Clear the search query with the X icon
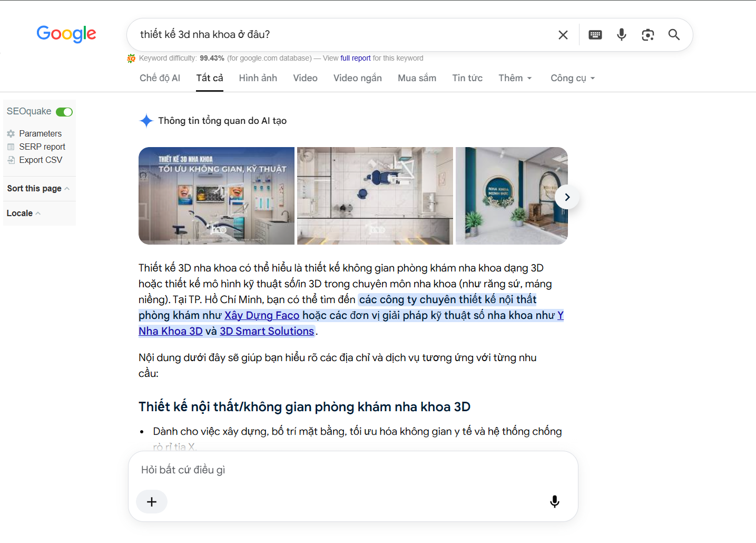The width and height of the screenshot is (756, 543). tap(563, 35)
